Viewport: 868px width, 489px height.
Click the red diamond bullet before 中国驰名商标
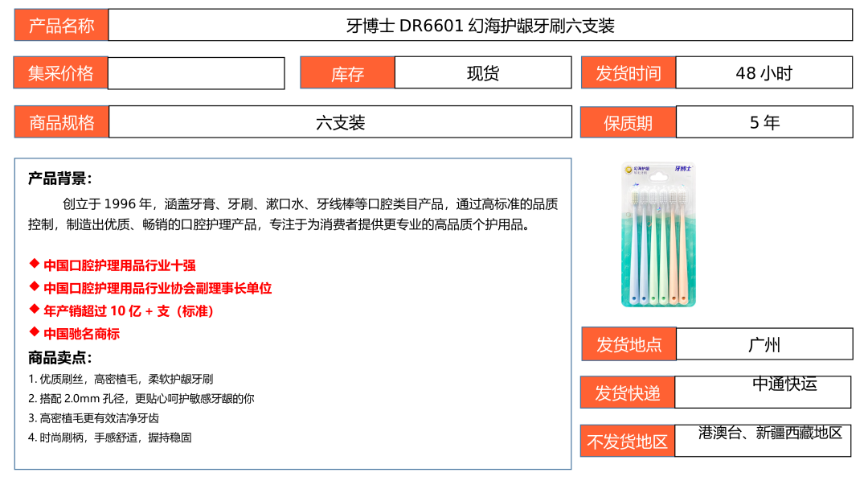[x=34, y=331]
